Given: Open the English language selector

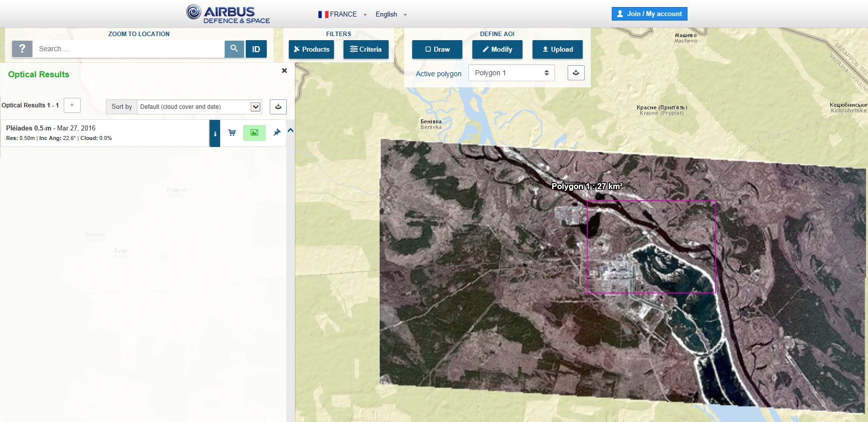Looking at the screenshot, I should tap(391, 15).
